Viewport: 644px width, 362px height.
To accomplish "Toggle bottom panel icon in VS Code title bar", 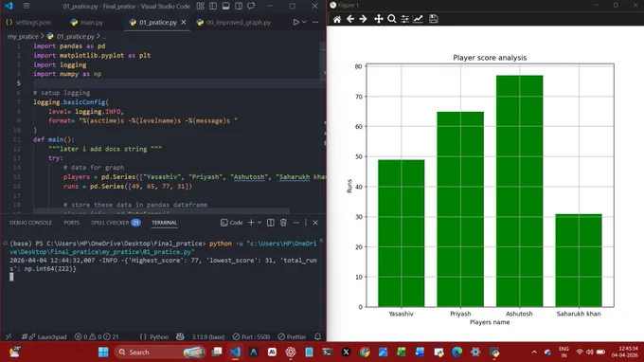I will click(x=225, y=7).
